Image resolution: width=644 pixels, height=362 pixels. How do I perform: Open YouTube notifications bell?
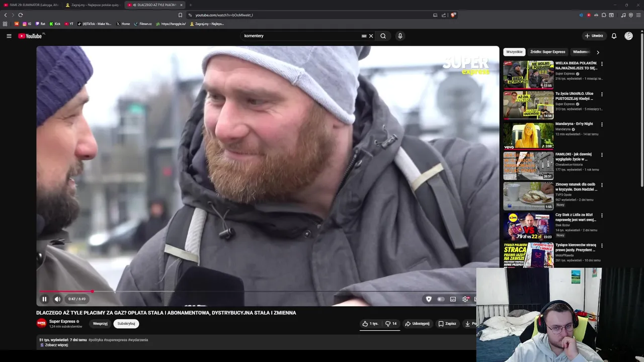(x=614, y=36)
